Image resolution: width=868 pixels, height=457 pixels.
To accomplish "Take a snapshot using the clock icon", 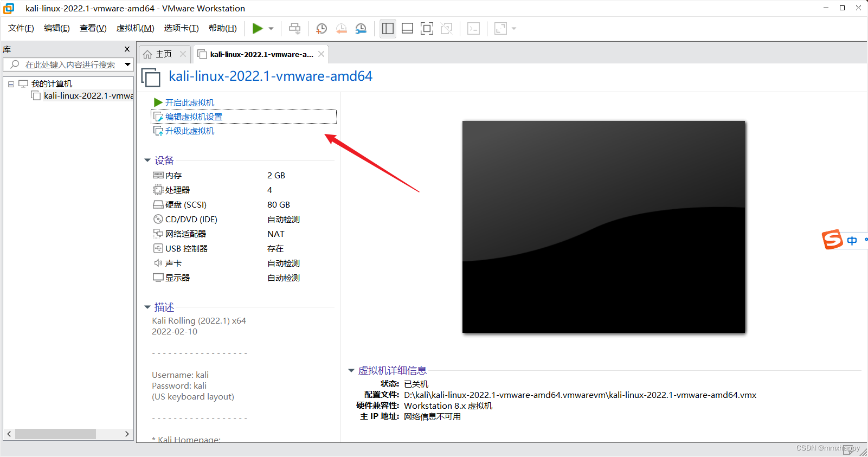I will (322, 29).
